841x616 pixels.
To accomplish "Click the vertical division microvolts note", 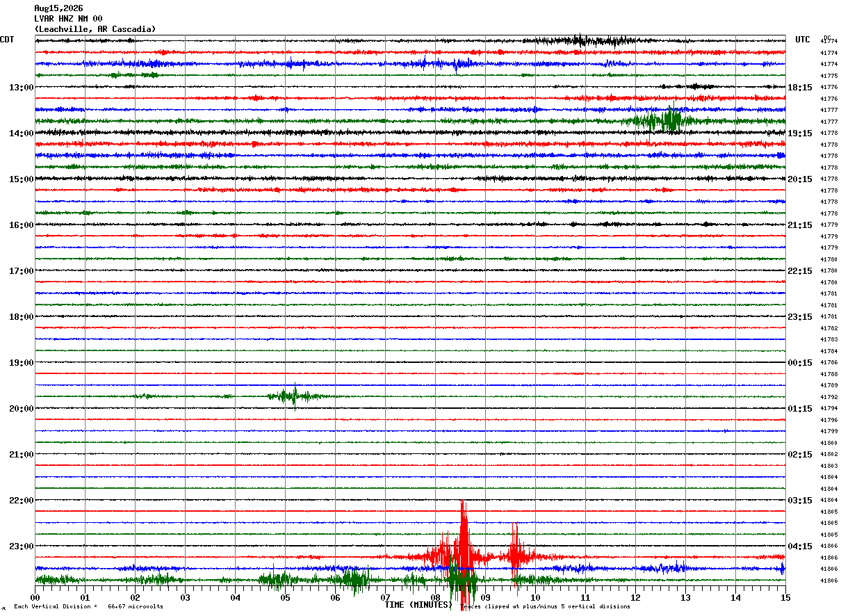I will click(x=88, y=607).
